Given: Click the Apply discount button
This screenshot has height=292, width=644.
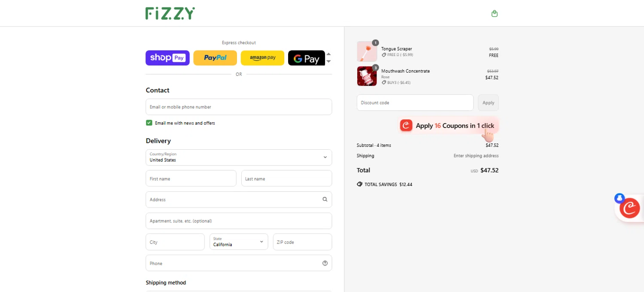Looking at the screenshot, I should pyautogui.click(x=488, y=102).
